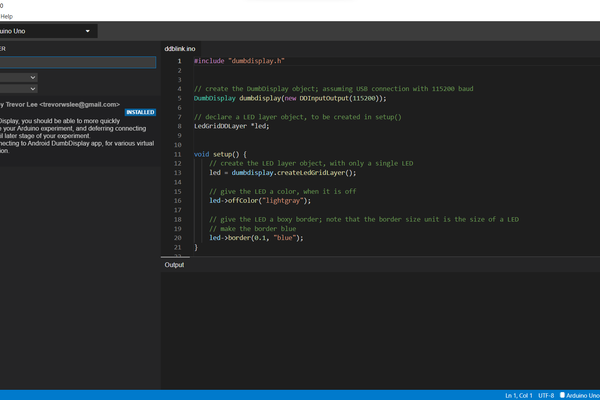Click the Trevor Lee library author line
The image size is (600, 400).
(60, 104)
